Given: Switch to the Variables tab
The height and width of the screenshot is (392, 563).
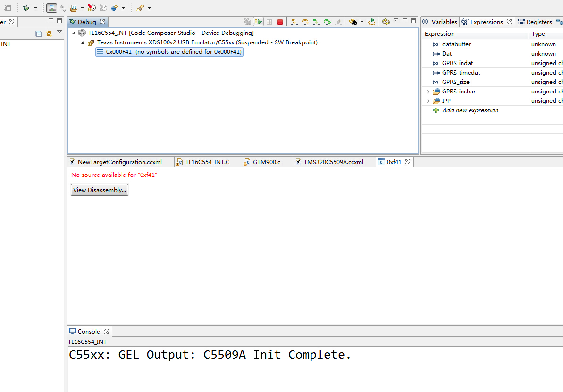Looking at the screenshot, I should 440,22.
